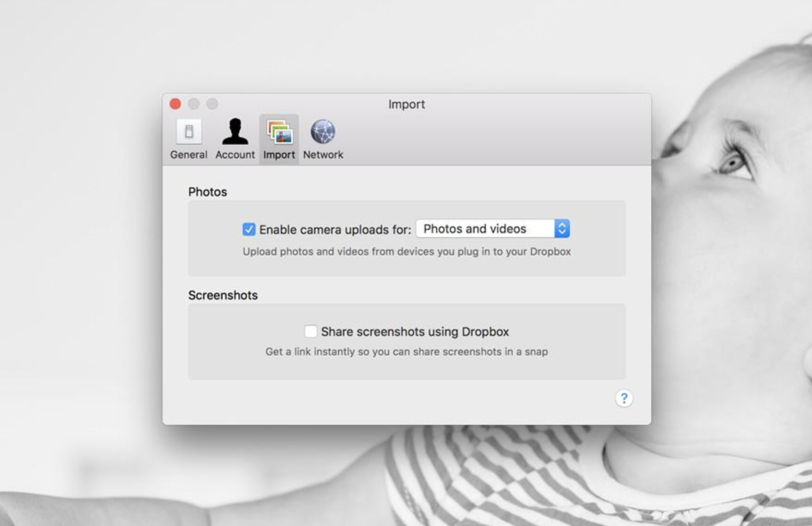Switch to the Network tab label
The image size is (812, 526).
tap(323, 155)
